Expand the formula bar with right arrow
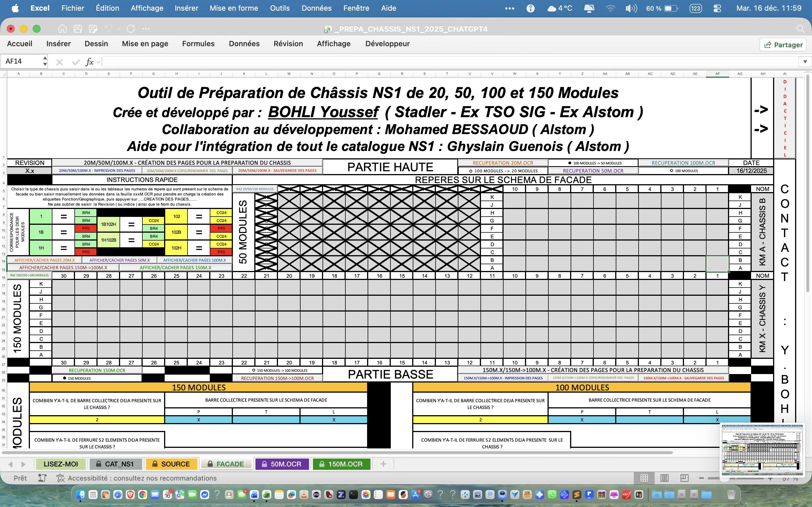This screenshot has width=812, height=507. click(805, 62)
